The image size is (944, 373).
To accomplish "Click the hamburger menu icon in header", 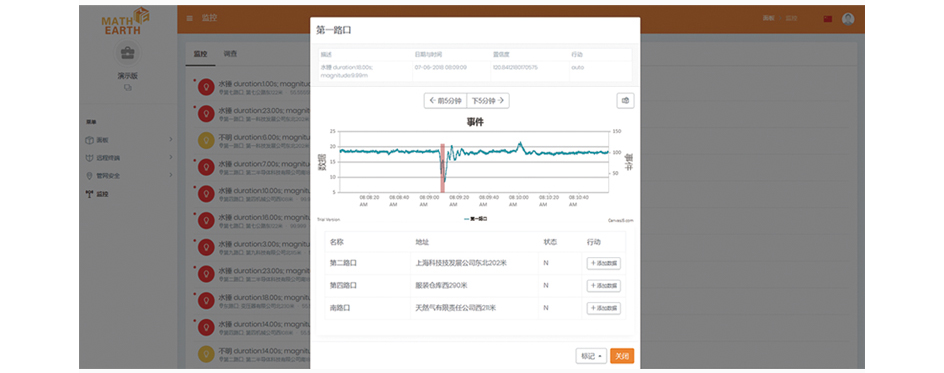I will (x=190, y=18).
